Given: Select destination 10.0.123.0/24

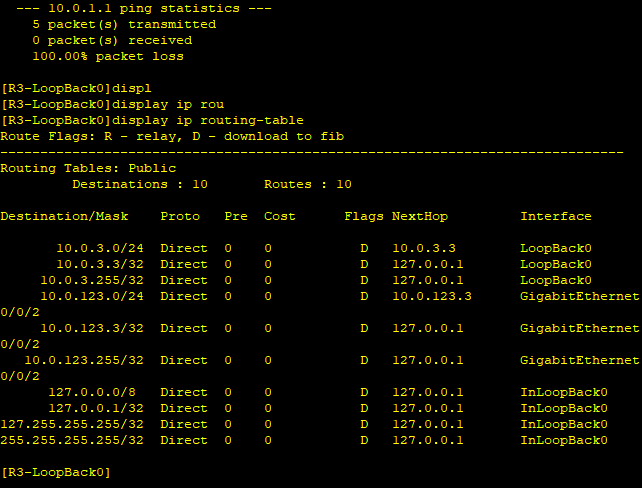Looking at the screenshot, I should click(x=92, y=296).
